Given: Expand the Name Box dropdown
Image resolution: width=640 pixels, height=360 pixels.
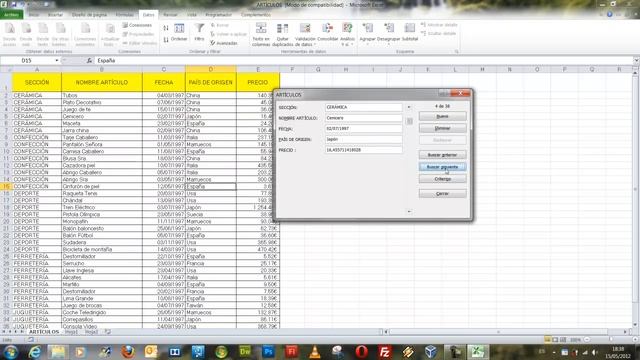Looking at the screenshot, I should tap(57, 60).
